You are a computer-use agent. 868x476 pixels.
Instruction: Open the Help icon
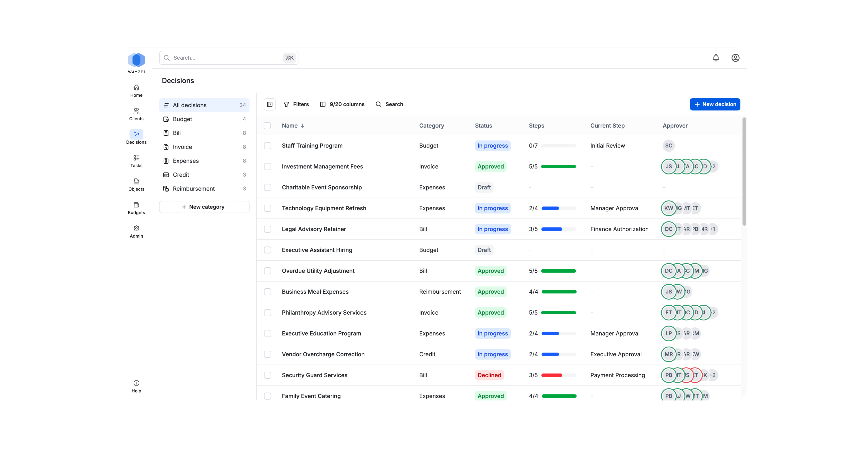[136, 383]
